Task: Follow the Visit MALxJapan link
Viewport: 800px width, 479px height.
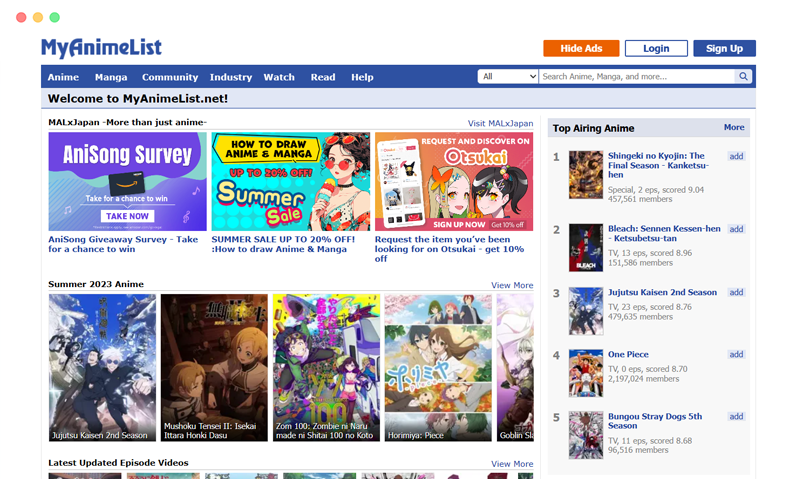Action: (501, 123)
